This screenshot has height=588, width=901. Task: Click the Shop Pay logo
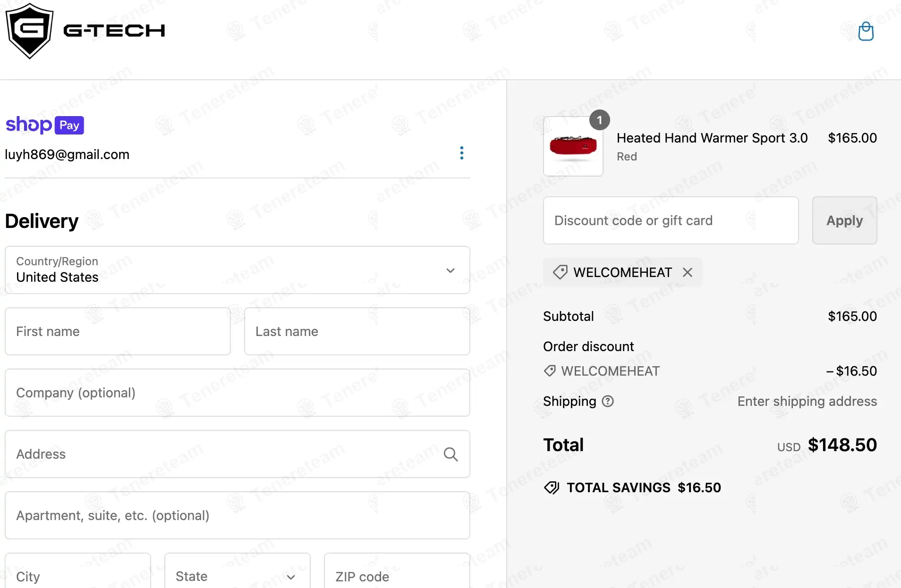point(45,125)
